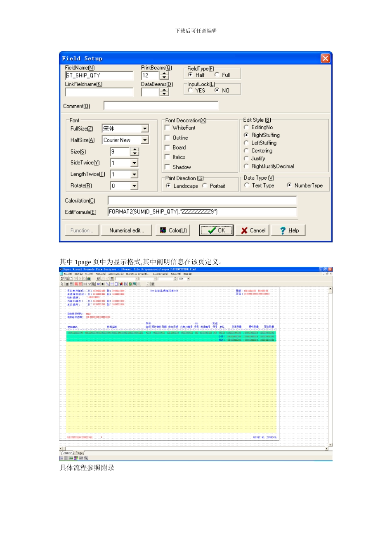Pick the diagonal line drawing tool

point(107,284)
